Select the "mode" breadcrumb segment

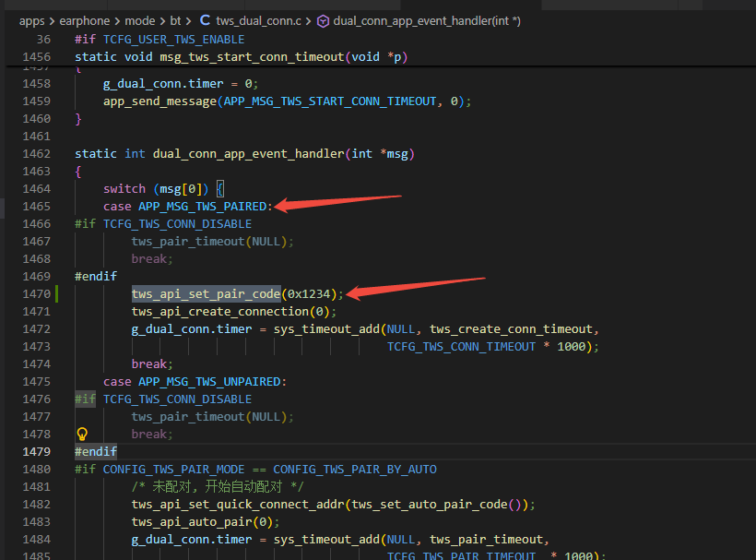(140, 21)
